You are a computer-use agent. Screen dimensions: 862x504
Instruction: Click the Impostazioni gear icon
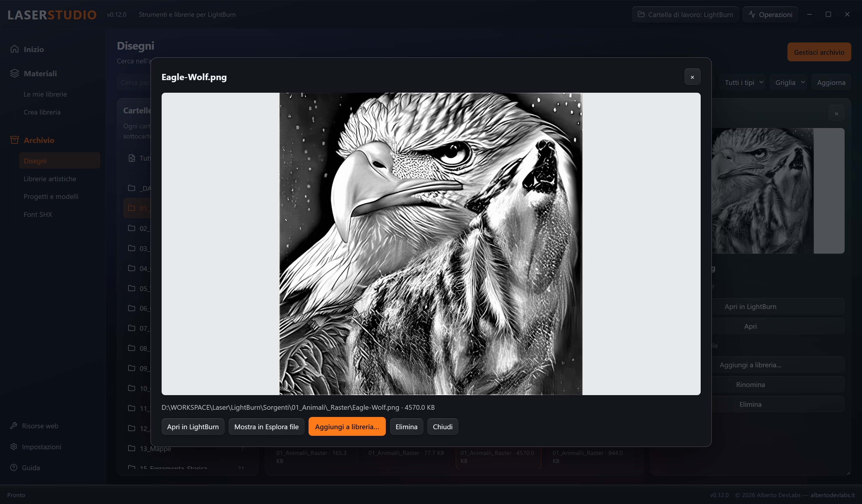coord(14,447)
